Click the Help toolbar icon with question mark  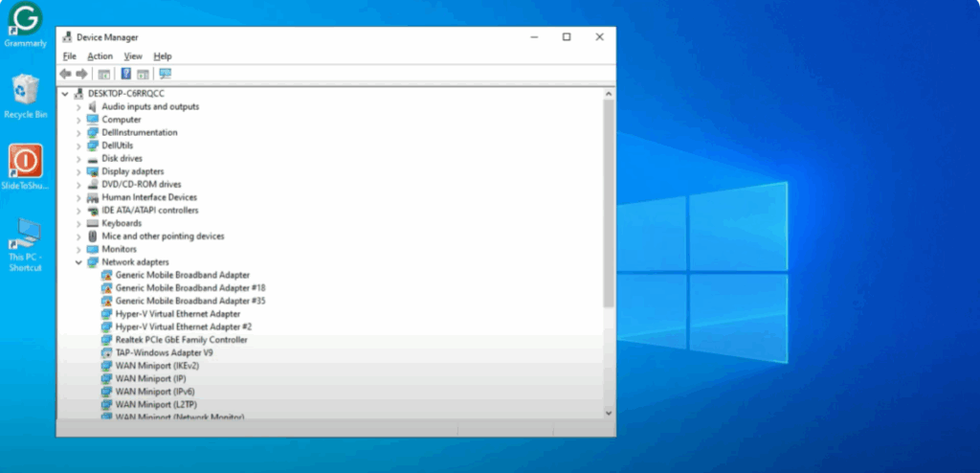pos(125,74)
